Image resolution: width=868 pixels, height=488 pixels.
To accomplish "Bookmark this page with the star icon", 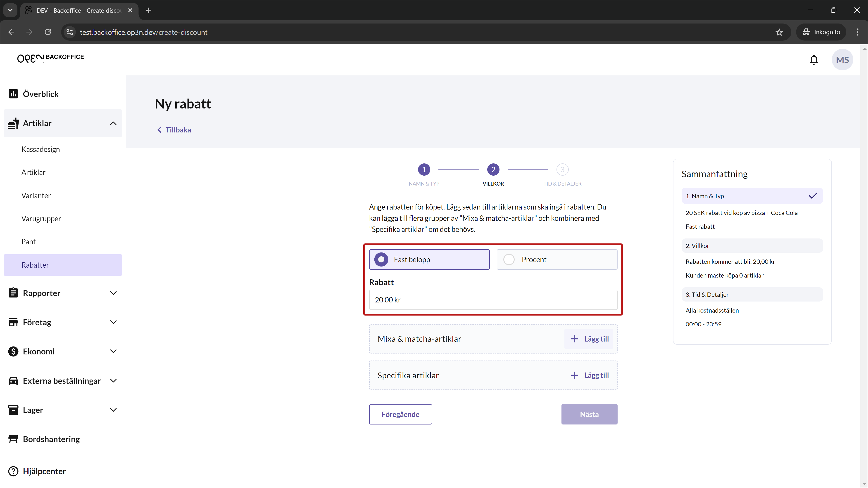I will tap(779, 32).
